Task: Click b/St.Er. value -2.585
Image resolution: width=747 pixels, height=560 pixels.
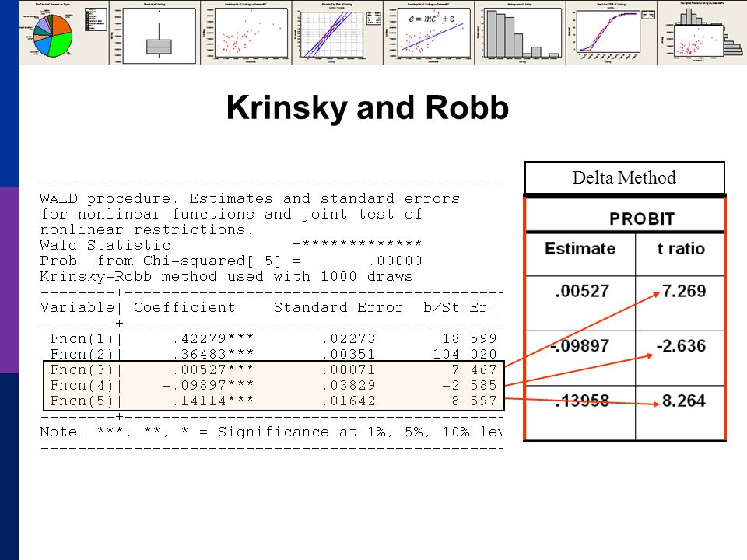Action: [x=470, y=385]
